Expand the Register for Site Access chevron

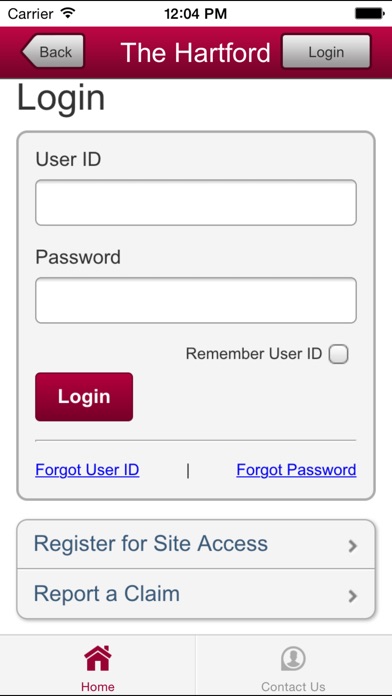[x=353, y=546]
